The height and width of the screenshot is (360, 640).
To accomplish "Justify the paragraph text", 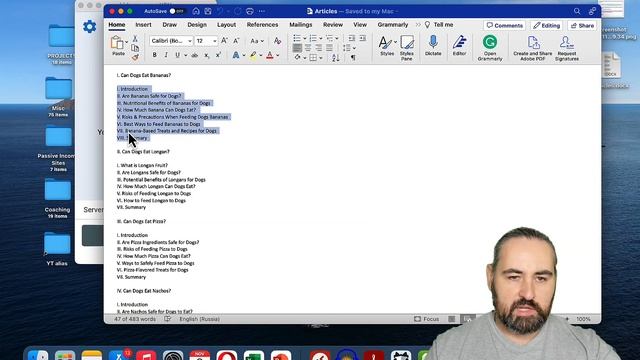I will click(x=329, y=48).
